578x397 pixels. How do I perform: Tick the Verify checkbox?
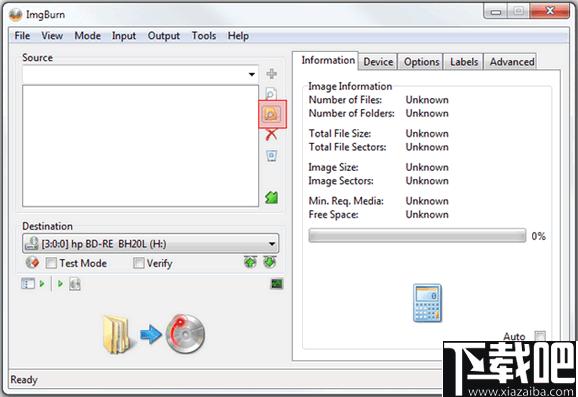[x=138, y=263]
